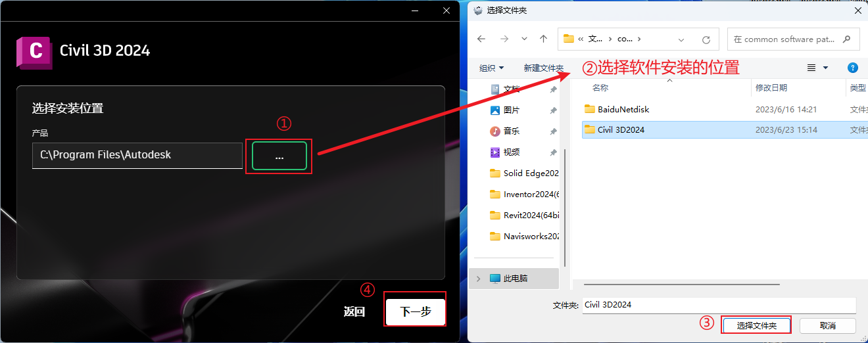Screen dimensions: 868x343
Task: Go back using the back arrow in dialog
Action: 481,39
